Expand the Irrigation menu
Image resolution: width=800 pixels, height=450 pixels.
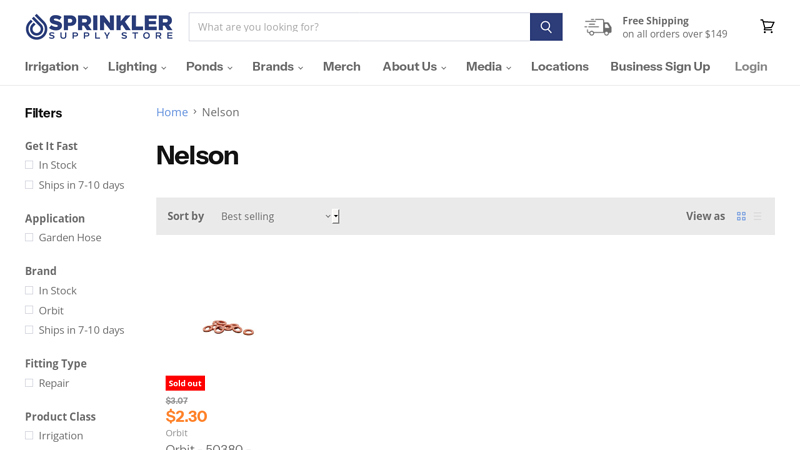point(56,67)
